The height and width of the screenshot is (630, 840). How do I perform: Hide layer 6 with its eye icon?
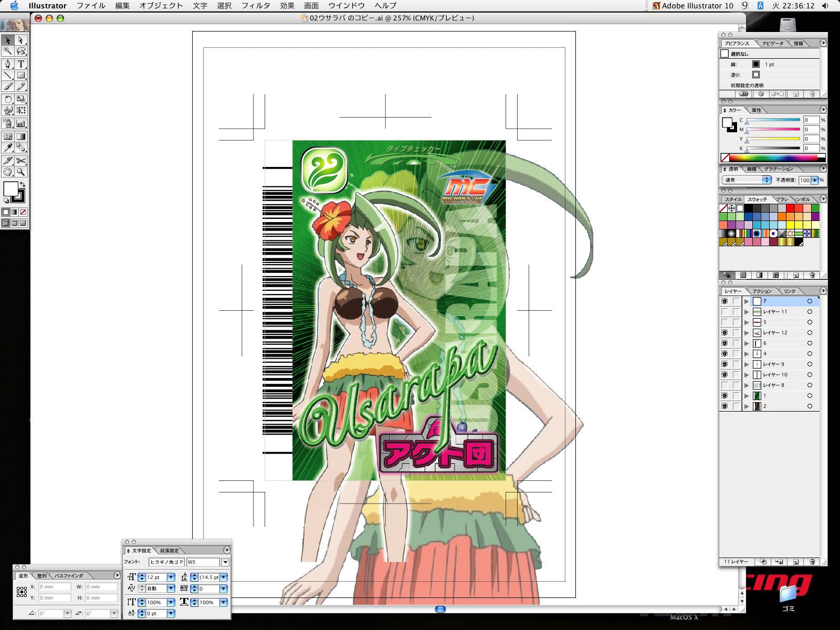[724, 343]
